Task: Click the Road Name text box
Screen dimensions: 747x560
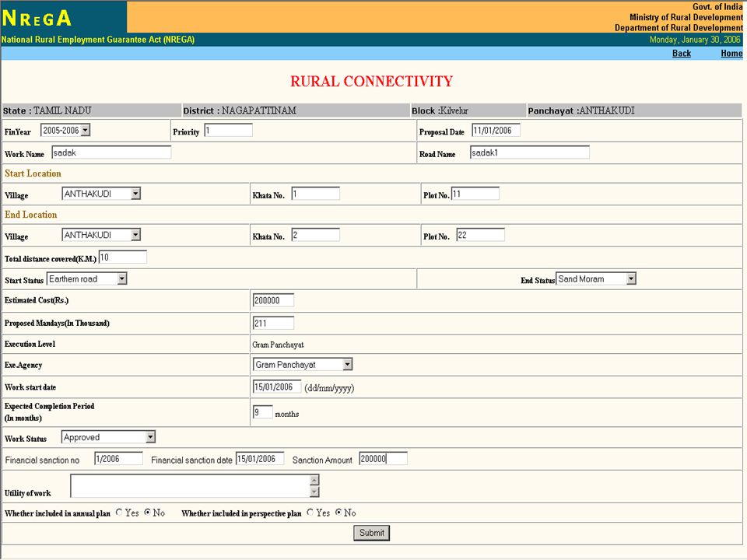Action: coord(530,152)
